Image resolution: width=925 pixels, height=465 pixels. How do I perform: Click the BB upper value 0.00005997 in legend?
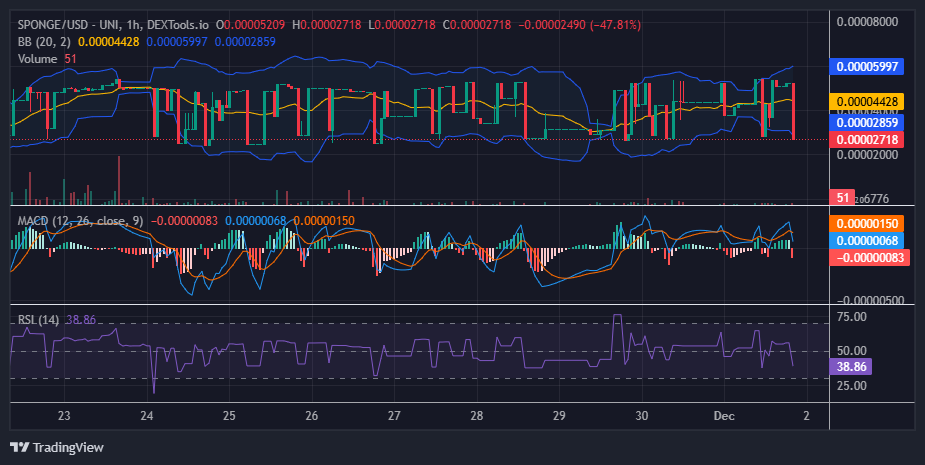[177, 41]
